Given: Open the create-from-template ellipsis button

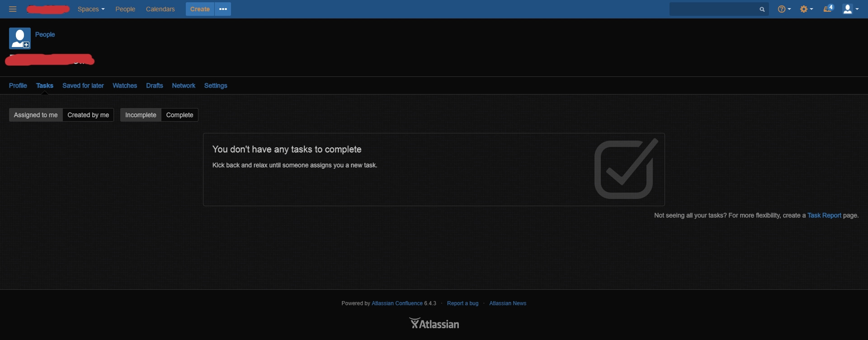Looking at the screenshot, I should pos(223,9).
